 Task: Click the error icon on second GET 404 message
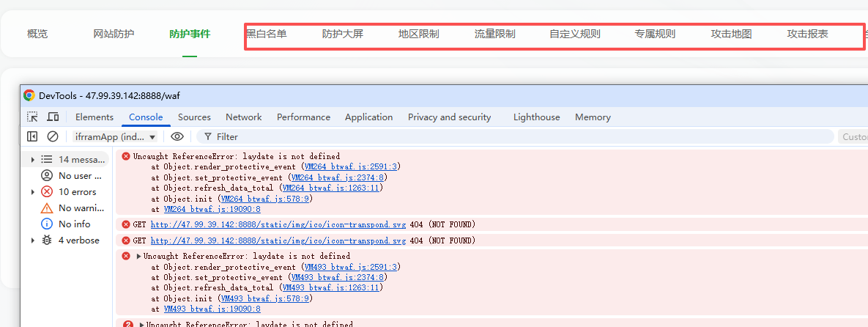pyautogui.click(x=126, y=240)
